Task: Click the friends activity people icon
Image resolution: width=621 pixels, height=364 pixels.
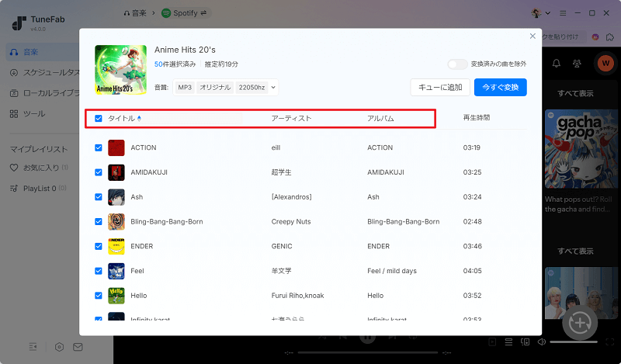Action: point(577,64)
